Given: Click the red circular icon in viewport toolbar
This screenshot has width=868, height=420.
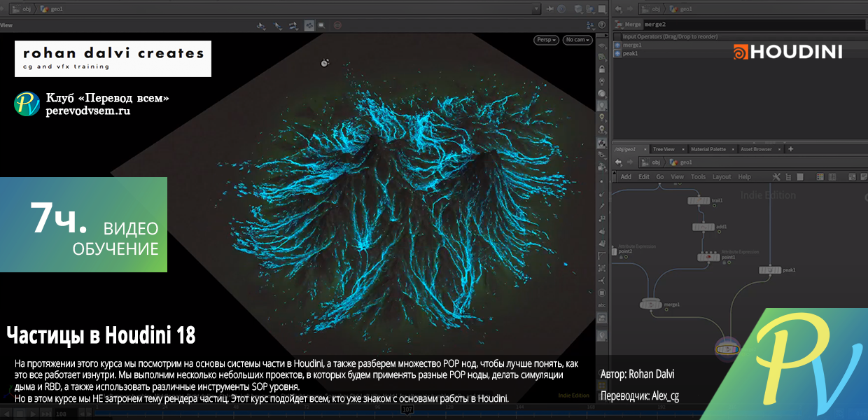Looking at the screenshot, I should tap(337, 25).
